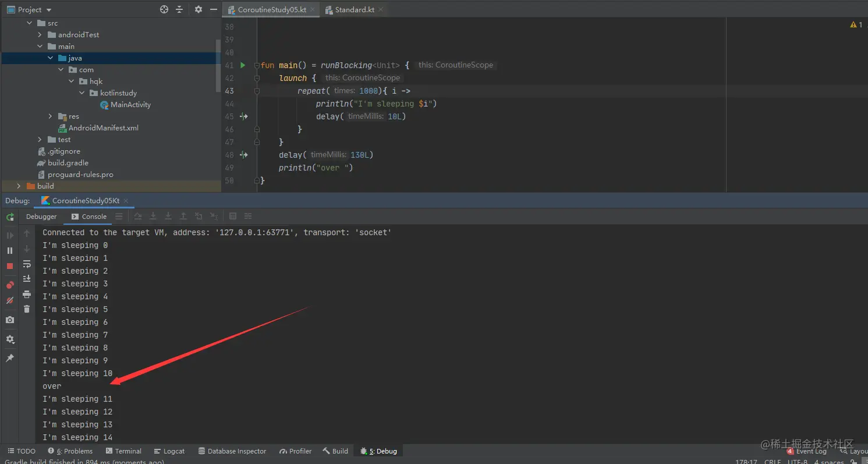Open the Profiler tool window

(x=296, y=451)
